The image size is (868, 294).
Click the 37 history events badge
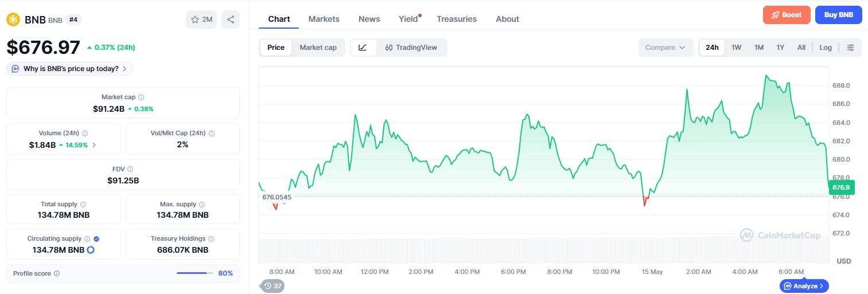(273, 286)
